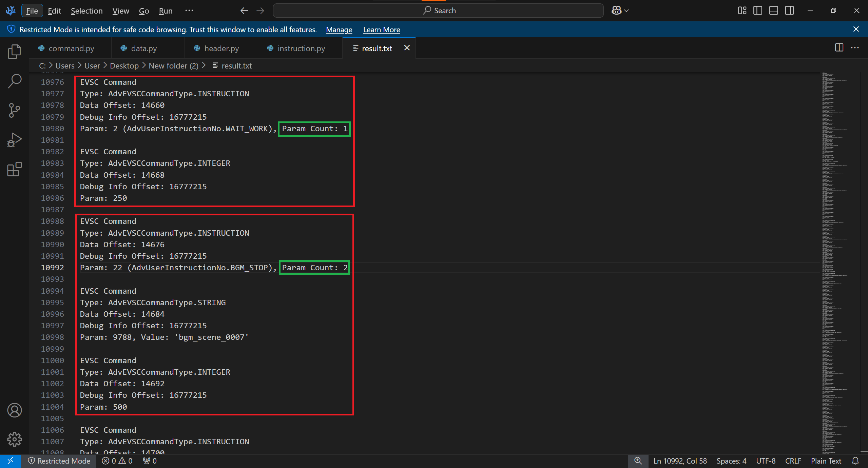Open the Copilot chat dropdown arrow
The width and height of the screenshot is (868, 468).
626,11
